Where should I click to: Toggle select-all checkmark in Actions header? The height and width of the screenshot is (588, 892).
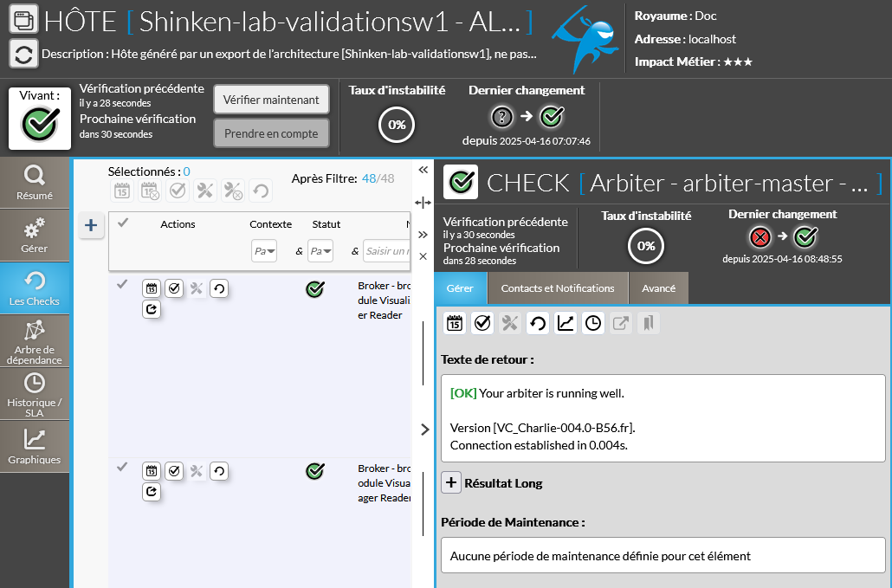[x=123, y=223]
